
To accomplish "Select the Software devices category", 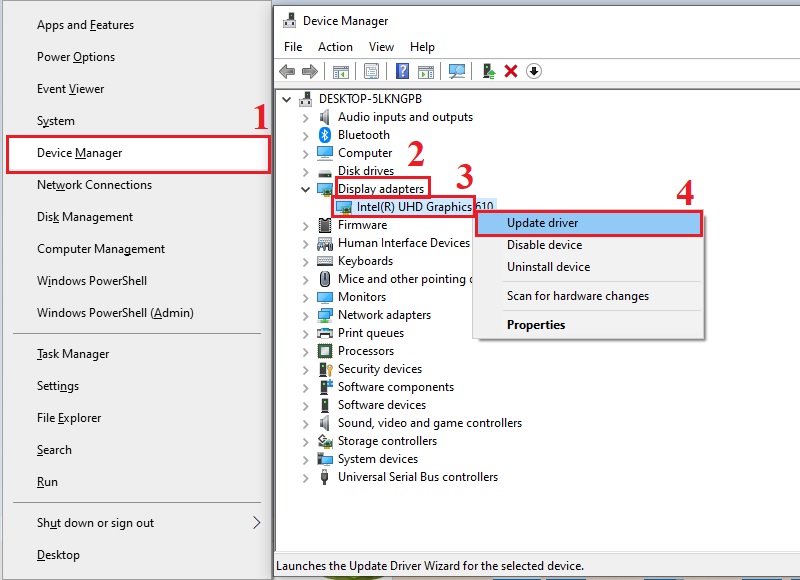I will tap(382, 405).
